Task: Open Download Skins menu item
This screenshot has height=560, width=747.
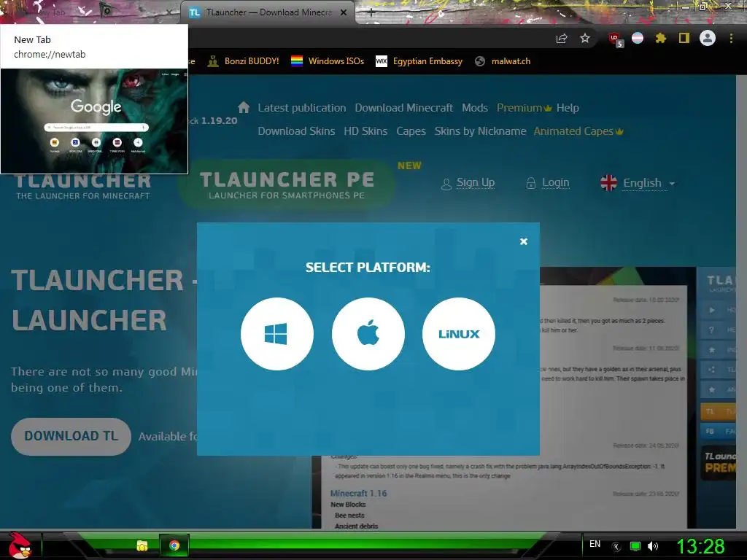Action: [296, 131]
